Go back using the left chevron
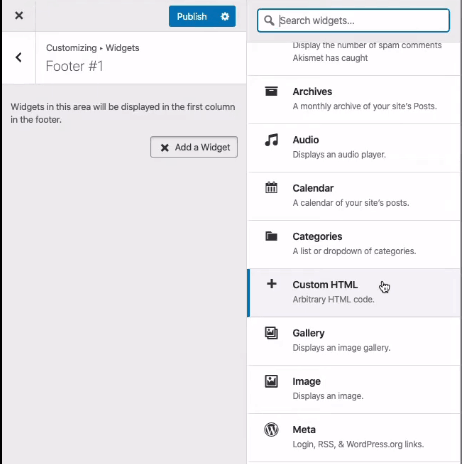462x464 pixels. coord(19,57)
